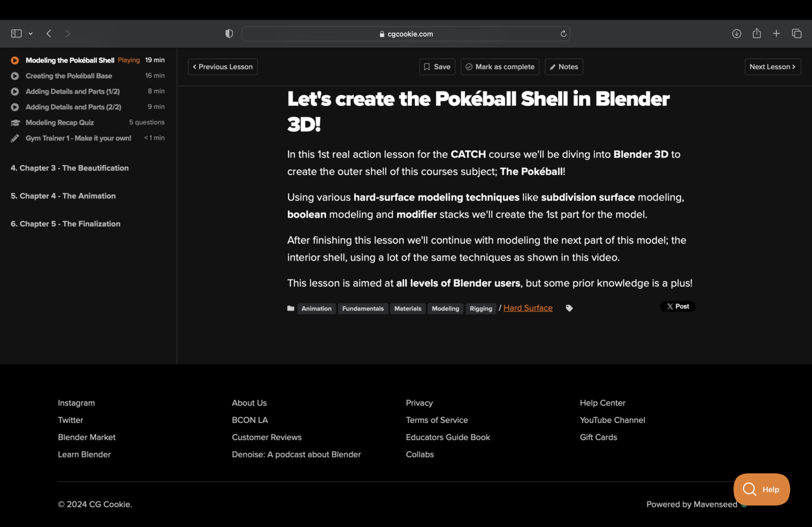
Task: Open the Modeling the Pokéball Shell lesson
Action: tap(70, 60)
